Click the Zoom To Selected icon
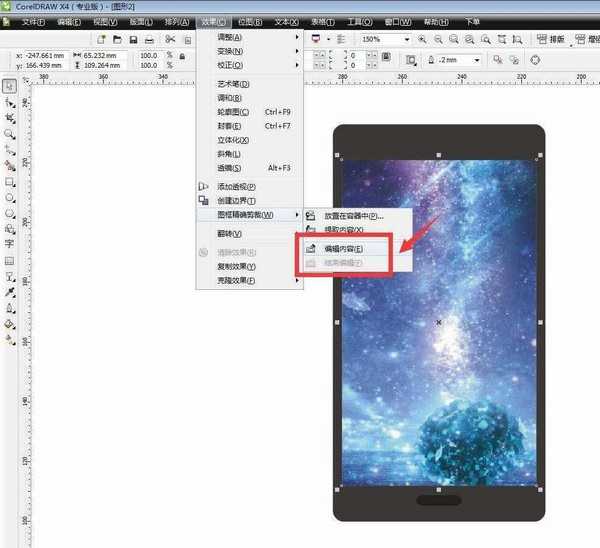600x548 pixels. (454, 39)
